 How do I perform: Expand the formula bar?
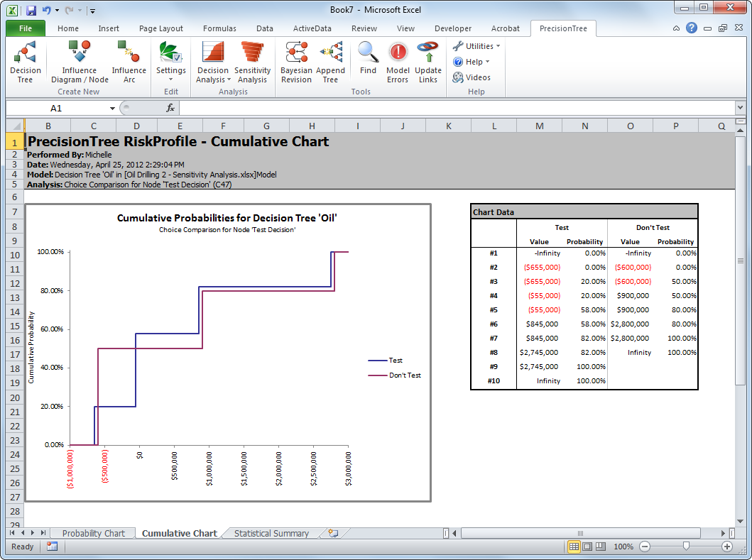(x=740, y=108)
